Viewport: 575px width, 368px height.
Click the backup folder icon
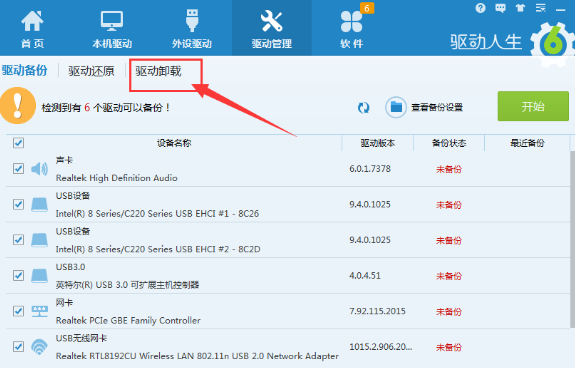[x=396, y=107]
